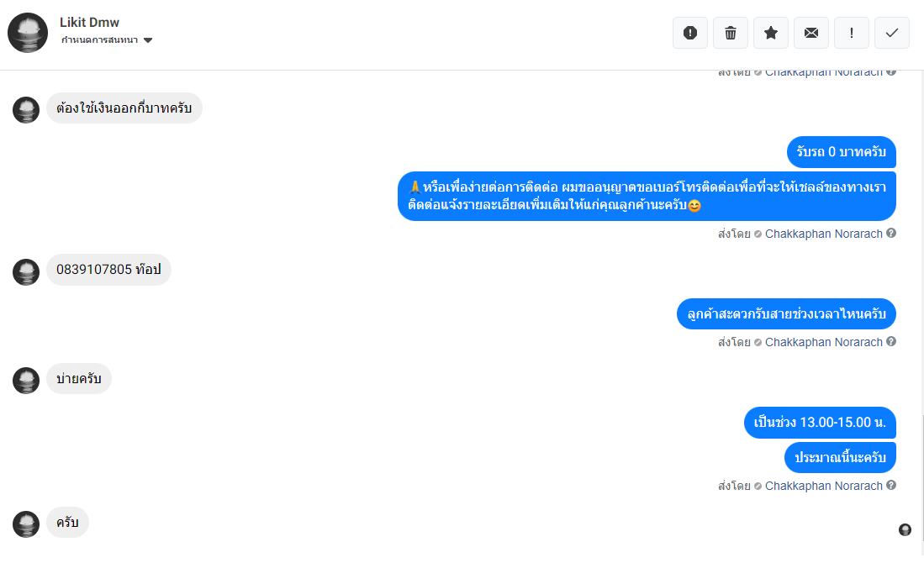Image resolution: width=924 pixels, height=563 pixels.
Task: Click help icon below ประมาณนี้ครับ message
Action: pos(891,485)
